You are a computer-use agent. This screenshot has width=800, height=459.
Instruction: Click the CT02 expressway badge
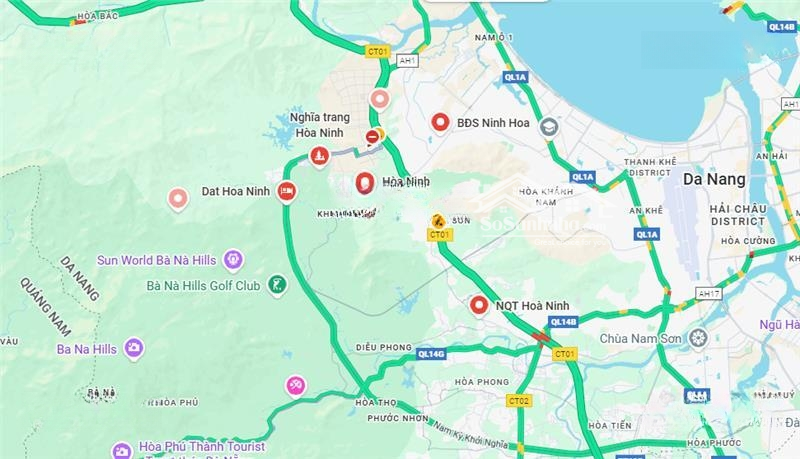519,401
